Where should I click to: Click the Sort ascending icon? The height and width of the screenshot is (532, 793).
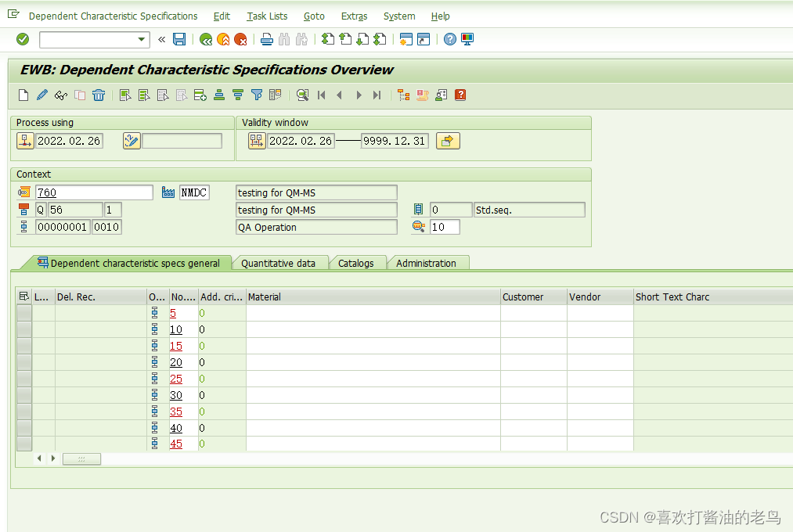(218, 95)
